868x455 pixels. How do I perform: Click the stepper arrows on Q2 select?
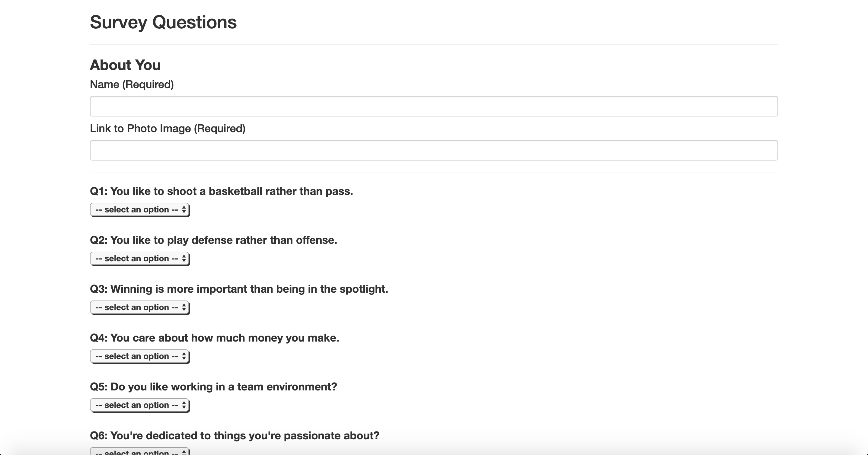click(183, 258)
